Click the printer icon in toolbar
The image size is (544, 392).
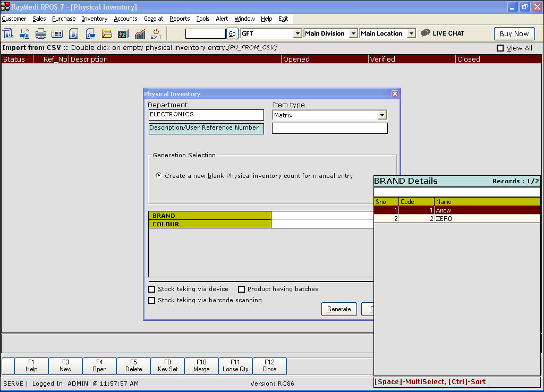pos(41,33)
